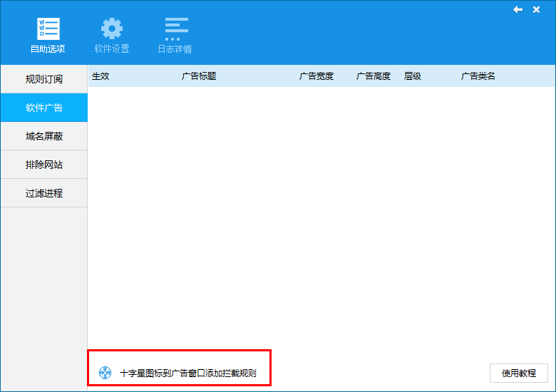
Task: Select the crosshair star targeting icon
Action: coord(105,373)
